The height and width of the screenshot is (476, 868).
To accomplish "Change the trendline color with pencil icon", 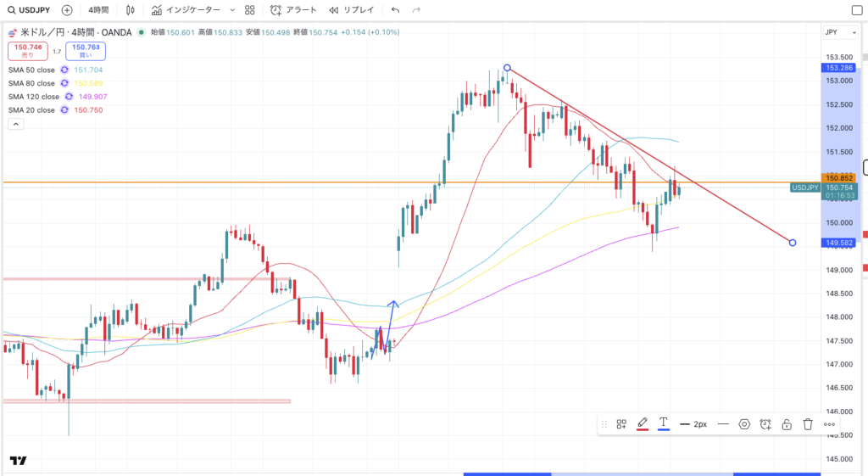I will point(643,423).
